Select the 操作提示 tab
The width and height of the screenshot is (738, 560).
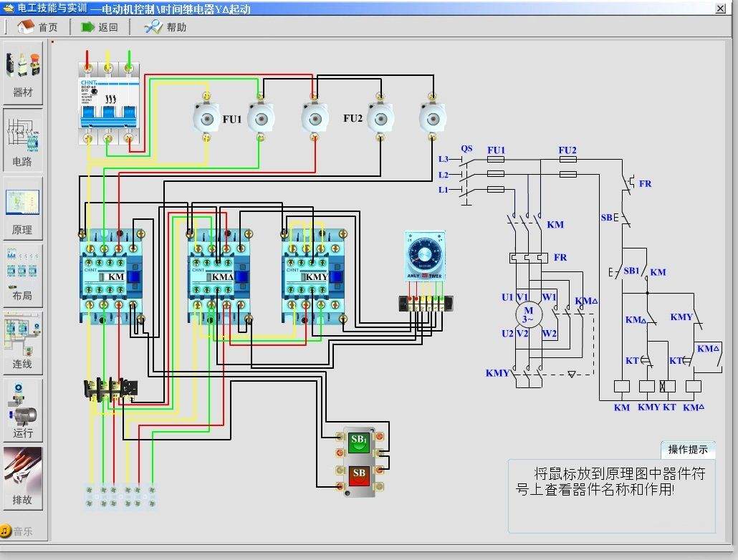[x=687, y=450]
